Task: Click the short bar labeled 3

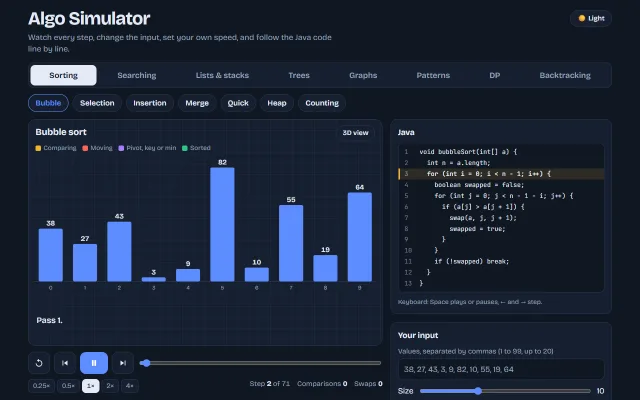Action: (153, 280)
